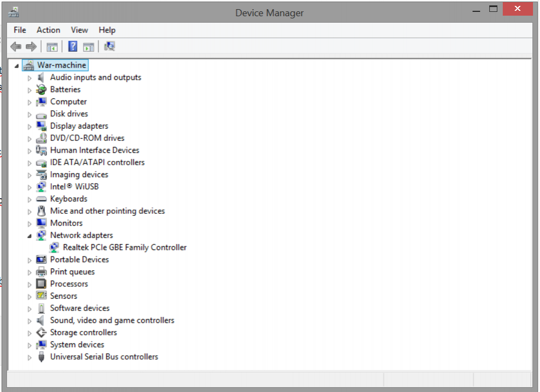This screenshot has height=392, width=540.
Task: Open the View menu
Action: pyautogui.click(x=79, y=30)
